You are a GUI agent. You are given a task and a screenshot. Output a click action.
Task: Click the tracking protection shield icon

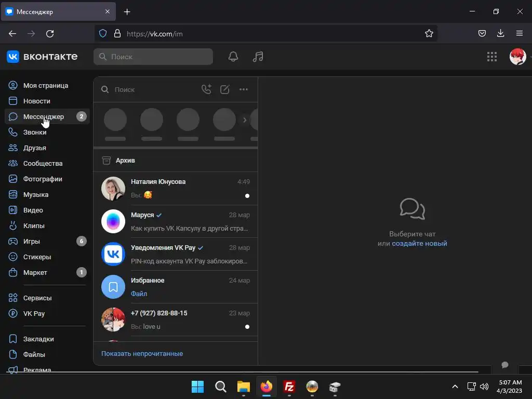pos(103,33)
